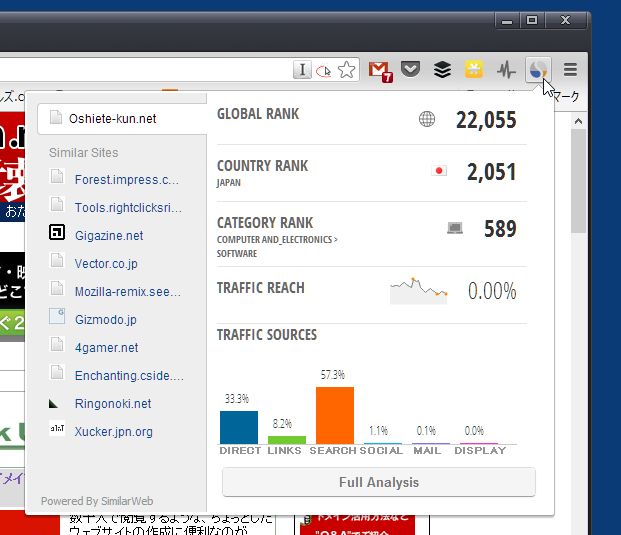Click the browser address bar field

coord(179,70)
